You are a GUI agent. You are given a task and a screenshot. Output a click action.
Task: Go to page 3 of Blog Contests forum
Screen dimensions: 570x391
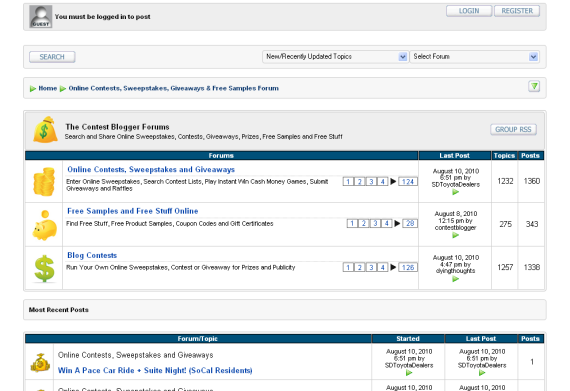coord(371,267)
